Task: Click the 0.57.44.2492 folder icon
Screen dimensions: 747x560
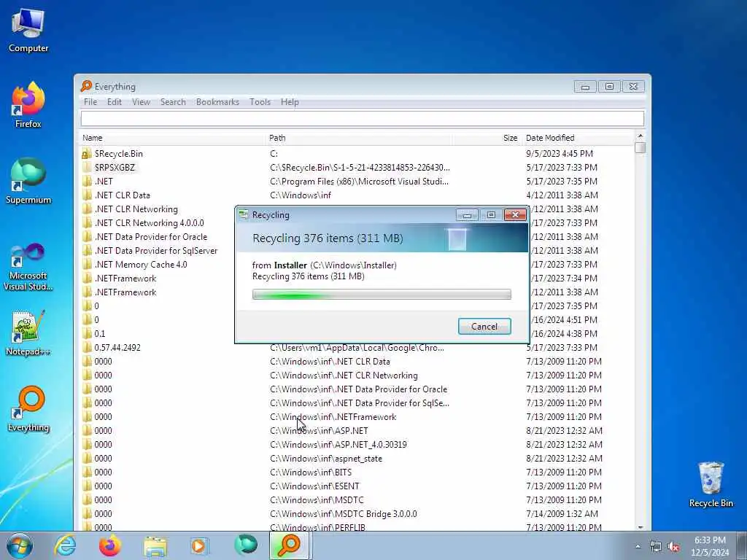Action: pos(86,348)
